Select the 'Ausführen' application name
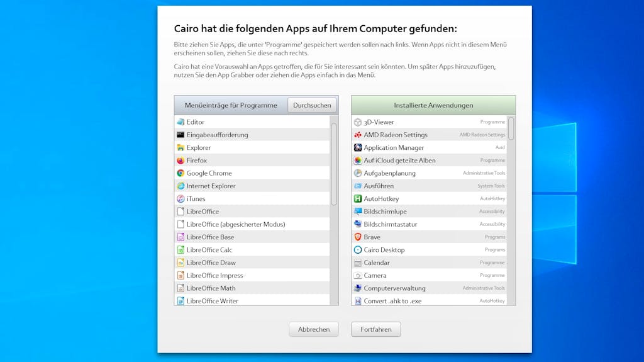 click(379, 186)
